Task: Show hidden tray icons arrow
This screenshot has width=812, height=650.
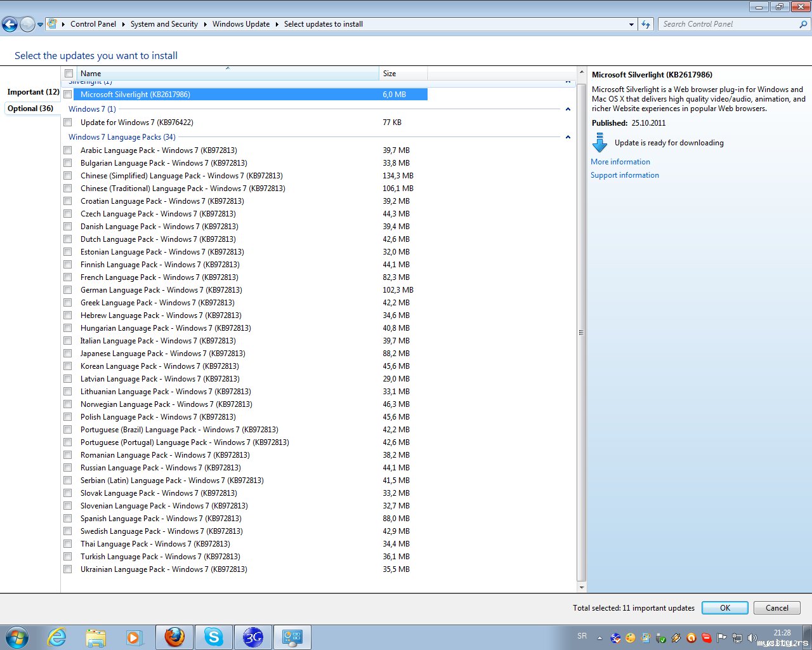Action: [x=599, y=638]
